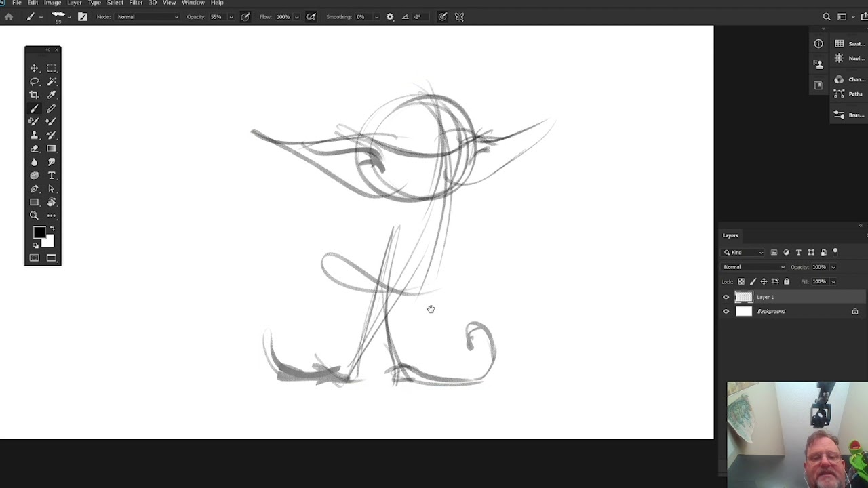Viewport: 868px width, 488px height.
Task: Open the Image menu
Action: 53,3
